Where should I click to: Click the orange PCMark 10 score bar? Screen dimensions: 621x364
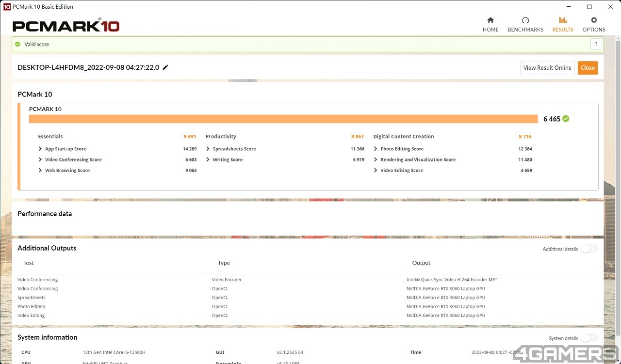pos(283,119)
